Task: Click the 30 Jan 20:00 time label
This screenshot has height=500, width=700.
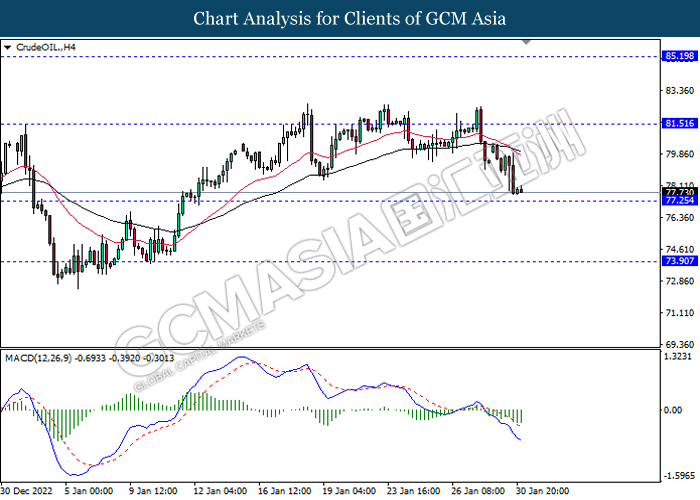Action: click(543, 491)
